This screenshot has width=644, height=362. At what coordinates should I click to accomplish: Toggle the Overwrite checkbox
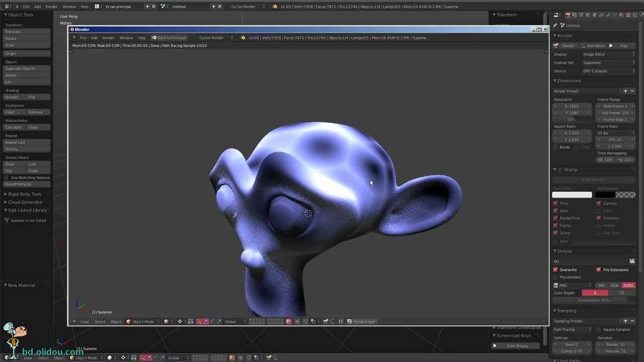(x=555, y=270)
